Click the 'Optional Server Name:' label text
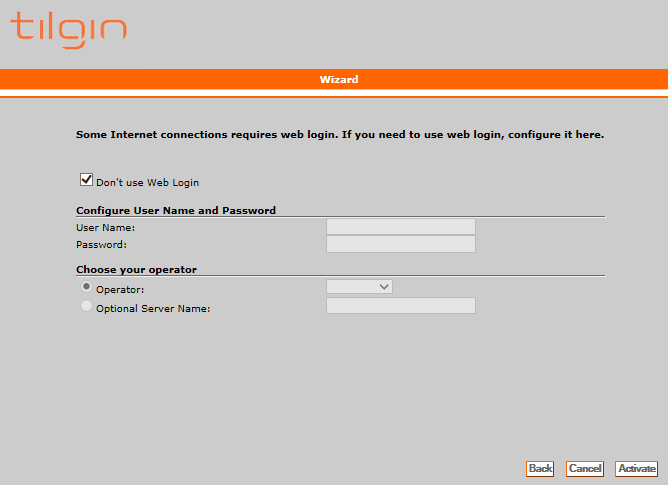The width and height of the screenshot is (668, 485). coord(153,309)
